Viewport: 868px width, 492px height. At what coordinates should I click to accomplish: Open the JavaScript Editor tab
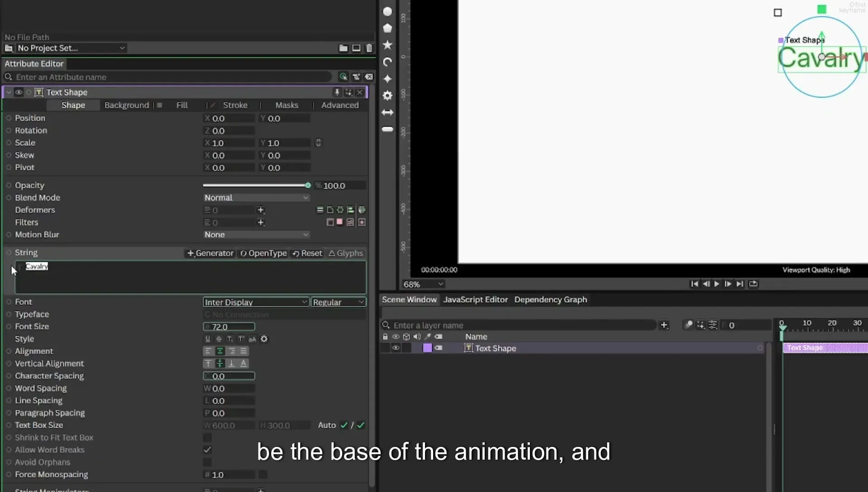(x=475, y=299)
